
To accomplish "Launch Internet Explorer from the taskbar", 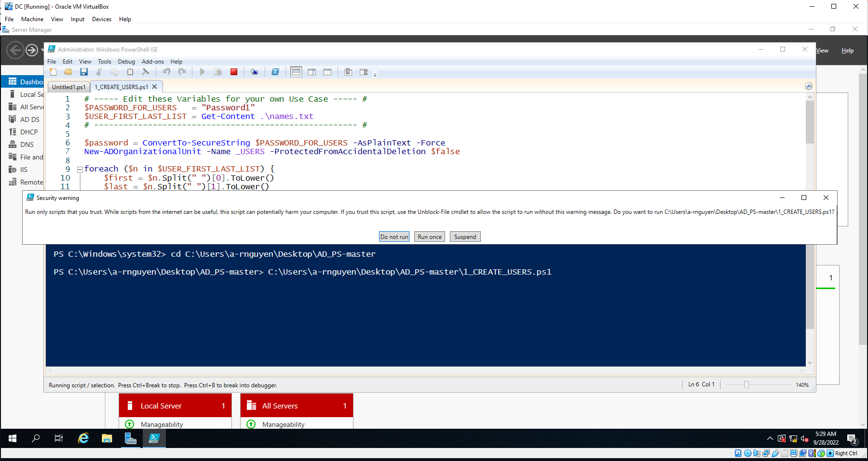I will 83,438.
